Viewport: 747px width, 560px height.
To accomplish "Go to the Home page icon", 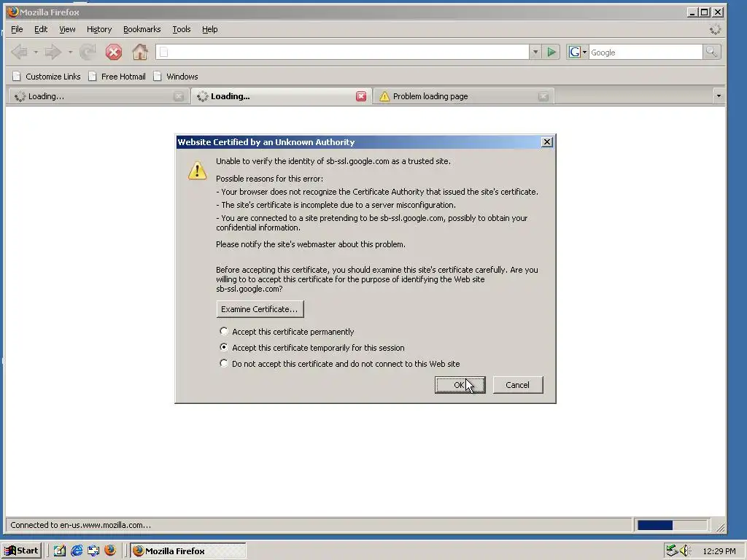I will (x=139, y=52).
